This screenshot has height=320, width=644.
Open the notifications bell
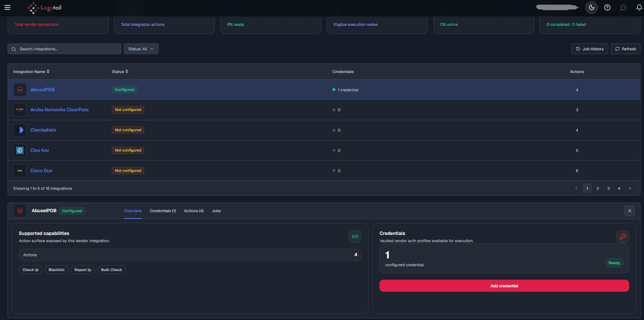639,8
